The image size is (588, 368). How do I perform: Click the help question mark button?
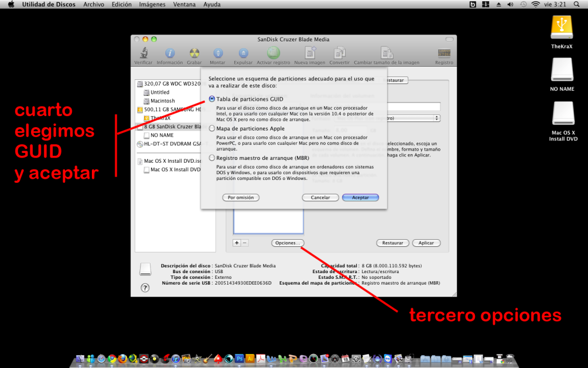pyautogui.click(x=145, y=287)
